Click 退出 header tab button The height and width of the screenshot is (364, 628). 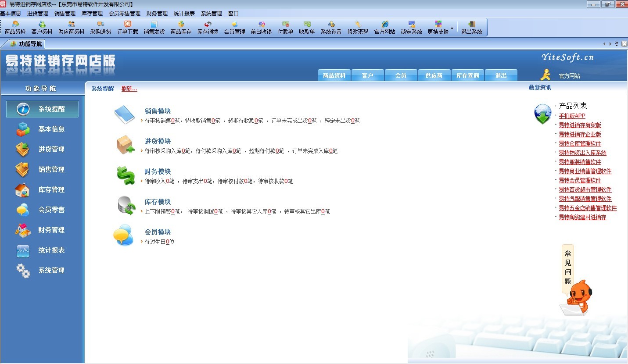tap(501, 75)
